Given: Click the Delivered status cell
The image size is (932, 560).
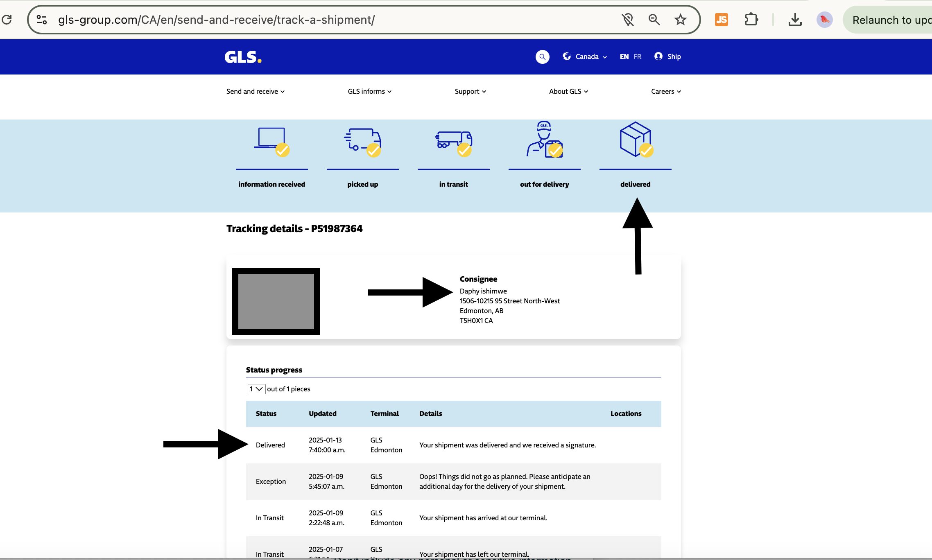Looking at the screenshot, I should pos(270,445).
